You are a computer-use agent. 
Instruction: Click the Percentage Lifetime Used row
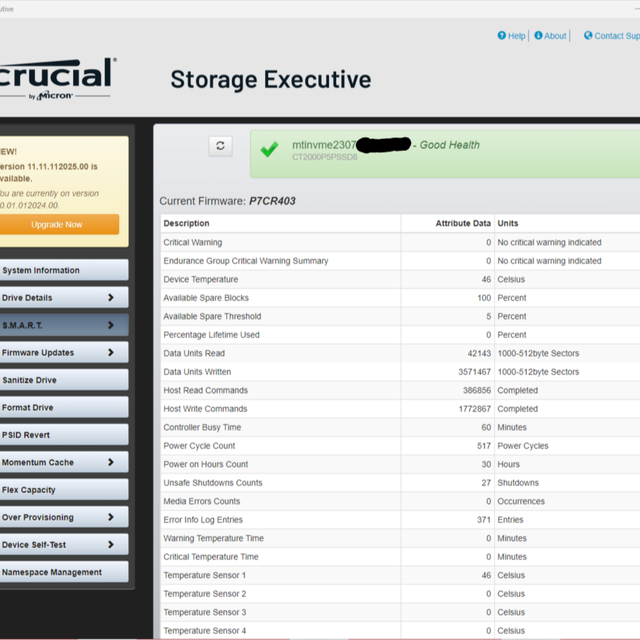[x=400, y=335]
